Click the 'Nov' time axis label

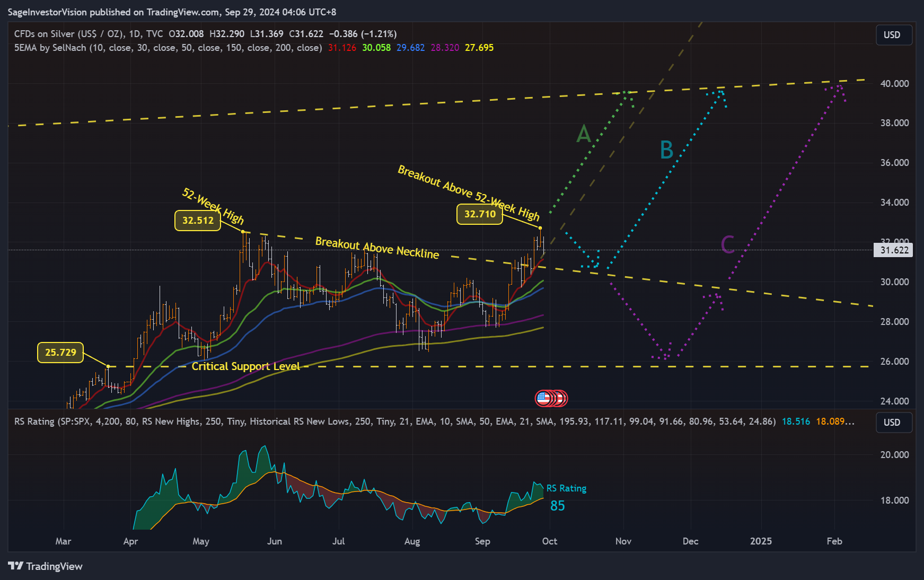pos(623,541)
